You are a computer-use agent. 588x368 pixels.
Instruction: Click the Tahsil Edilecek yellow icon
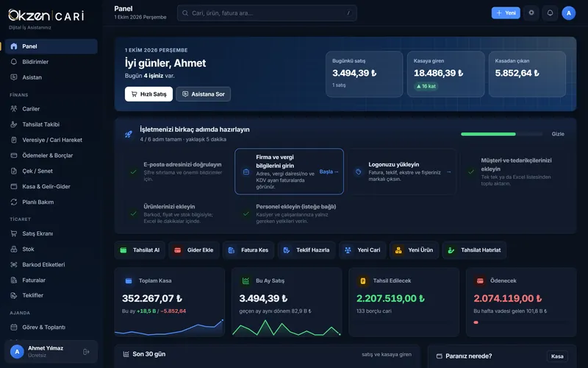pyautogui.click(x=363, y=280)
